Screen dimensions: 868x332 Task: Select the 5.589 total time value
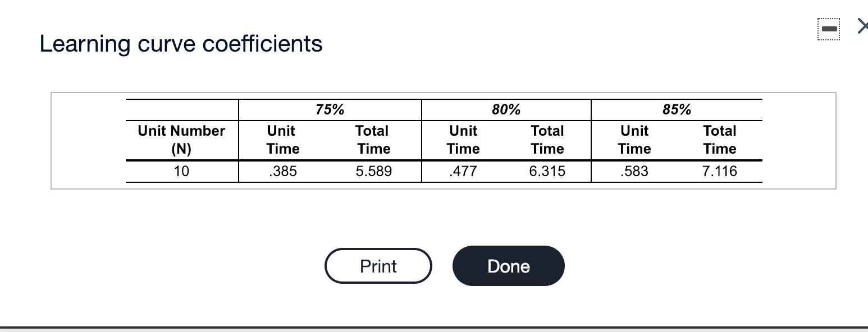tap(374, 171)
